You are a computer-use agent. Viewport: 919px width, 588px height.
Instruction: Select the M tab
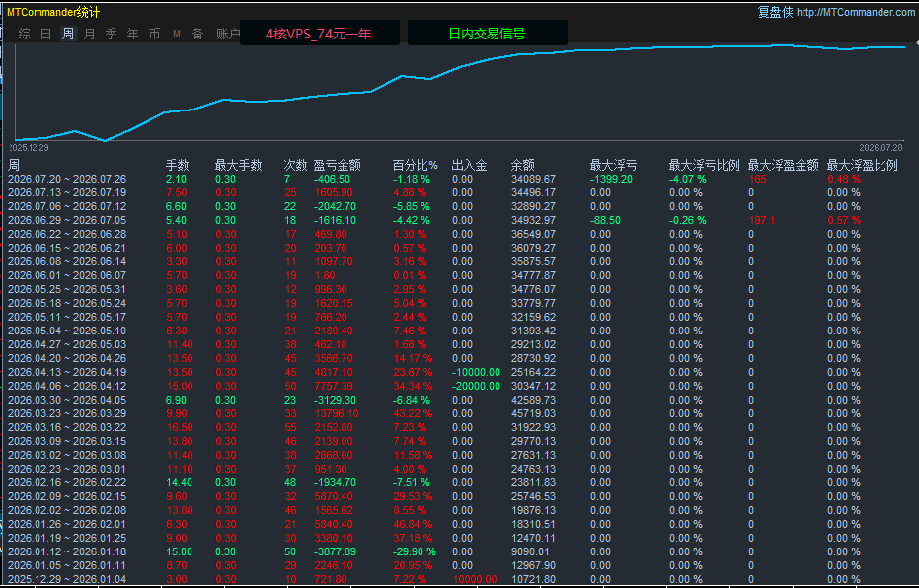click(177, 34)
